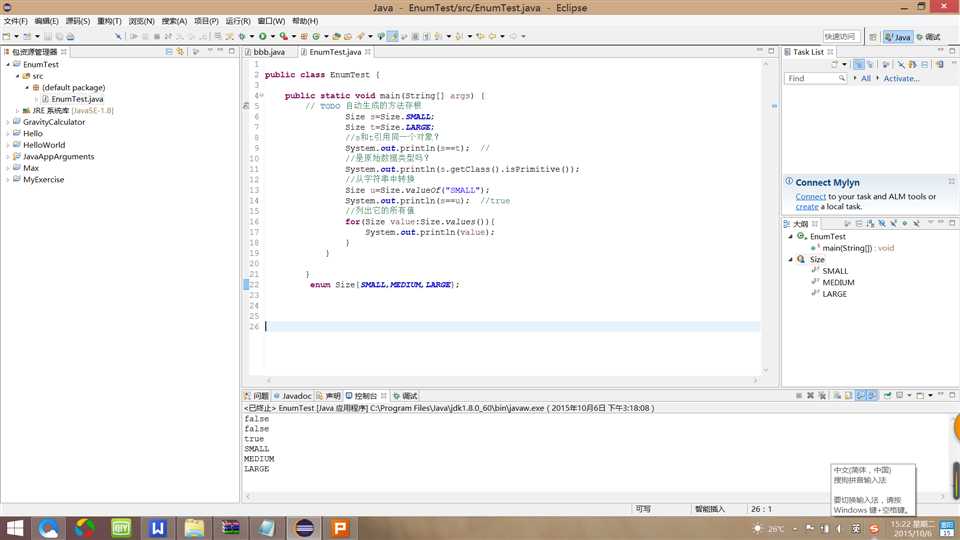Toggle Sort alphabetically in outline panel
The width and height of the screenshot is (960, 540).
click(870, 223)
